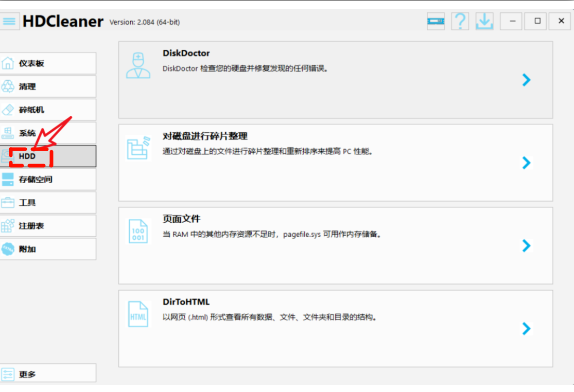Select the pagefile 100001 document icon
Screen dimensions: 574x392
(x=137, y=231)
